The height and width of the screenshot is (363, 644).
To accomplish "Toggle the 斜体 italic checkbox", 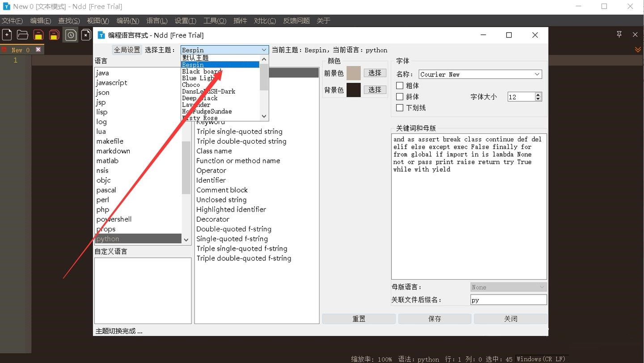I will coord(400,97).
